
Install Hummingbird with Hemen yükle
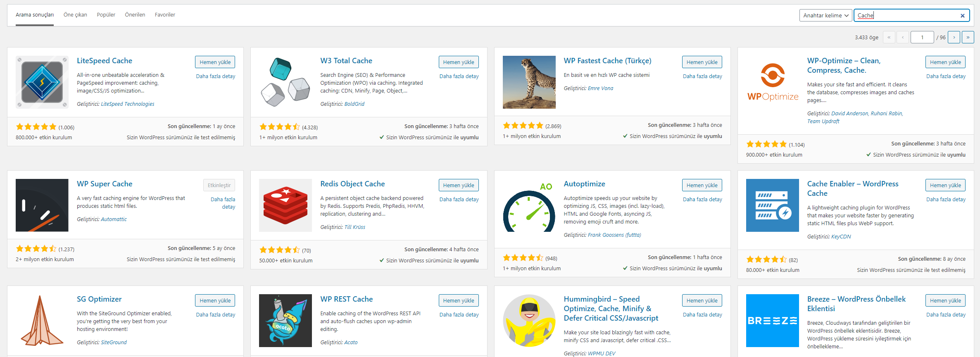click(702, 300)
